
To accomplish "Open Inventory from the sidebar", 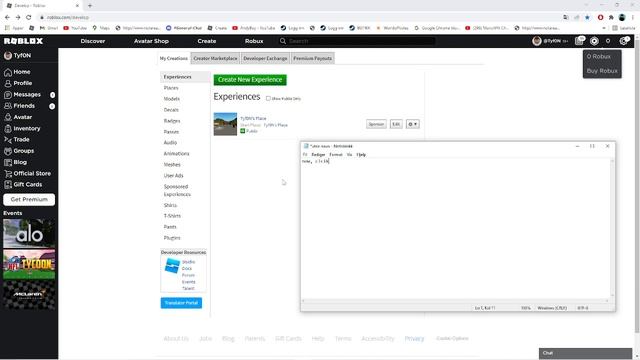I will (x=22, y=128).
